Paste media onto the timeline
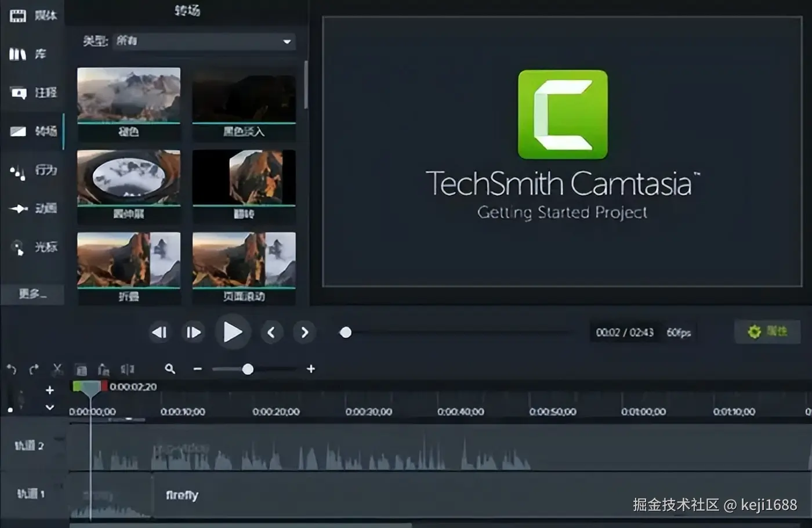Screen dimensions: 812x528 (x=104, y=370)
